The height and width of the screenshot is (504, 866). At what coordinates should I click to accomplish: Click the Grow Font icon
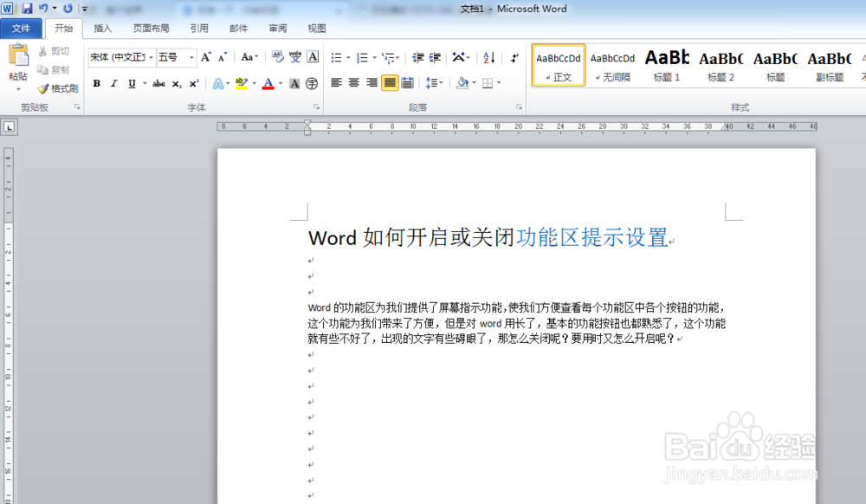pyautogui.click(x=206, y=57)
